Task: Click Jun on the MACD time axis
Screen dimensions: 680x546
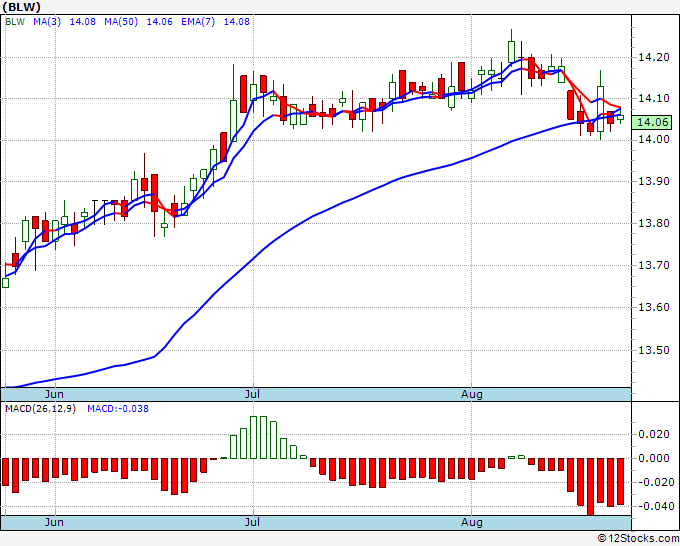Action: [54, 522]
